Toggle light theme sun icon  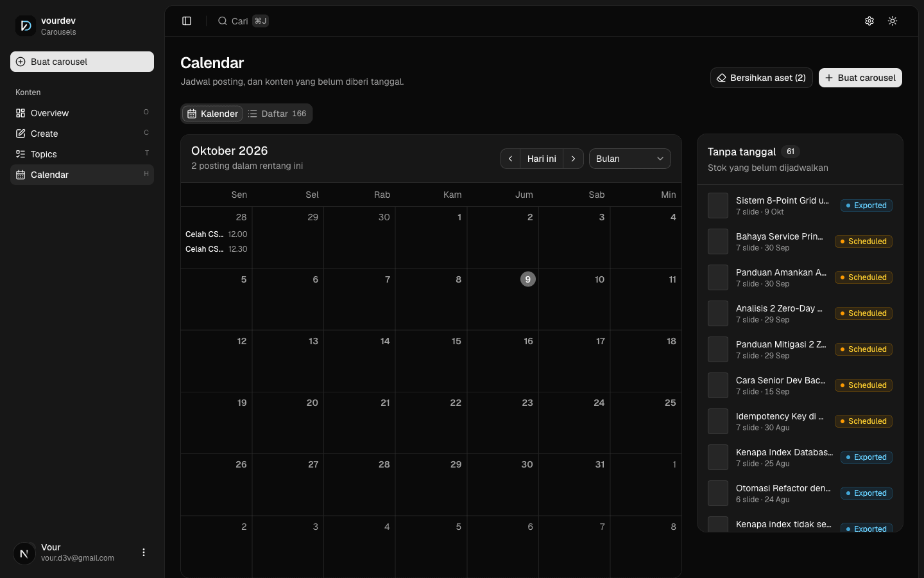[893, 21]
